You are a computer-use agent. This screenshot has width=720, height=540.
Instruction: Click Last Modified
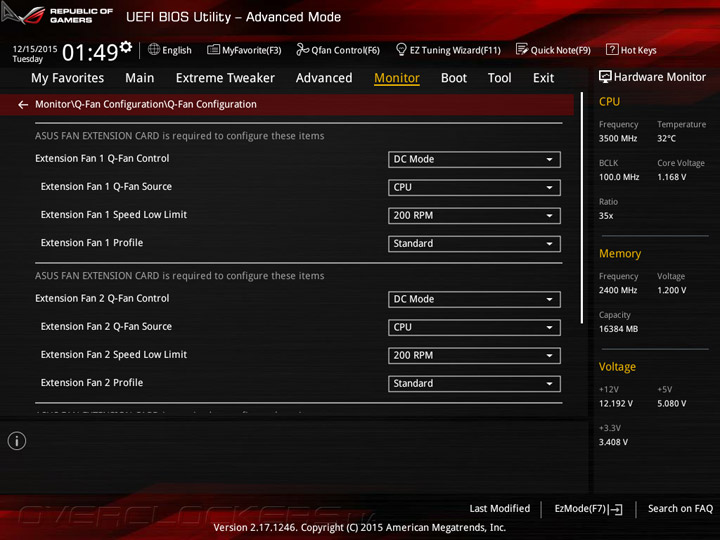(x=500, y=508)
